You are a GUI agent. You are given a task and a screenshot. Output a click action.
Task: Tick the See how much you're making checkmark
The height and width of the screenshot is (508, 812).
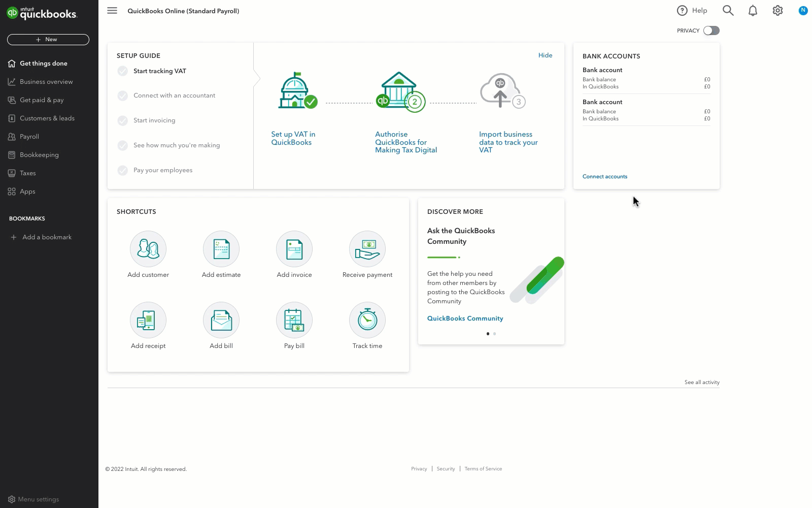(123, 145)
